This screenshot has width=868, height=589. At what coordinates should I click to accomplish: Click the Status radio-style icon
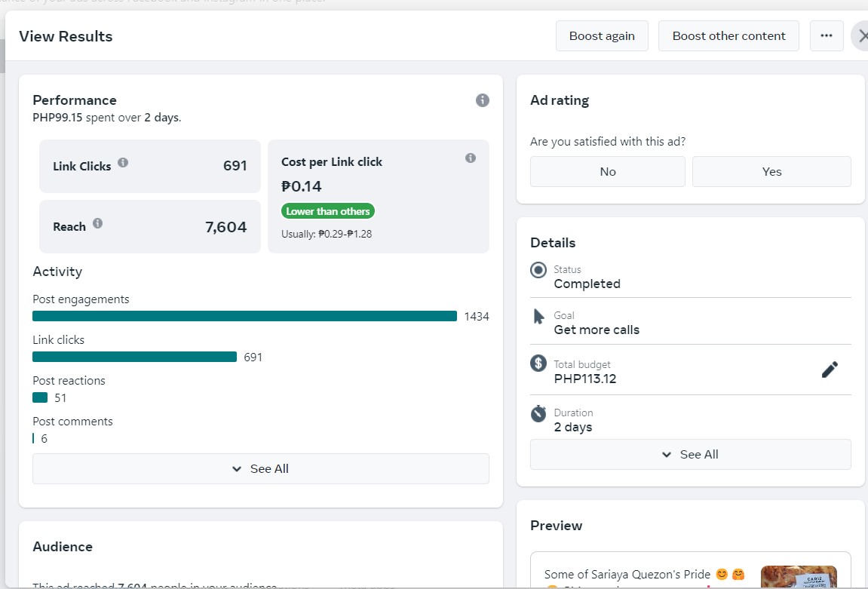click(x=538, y=270)
